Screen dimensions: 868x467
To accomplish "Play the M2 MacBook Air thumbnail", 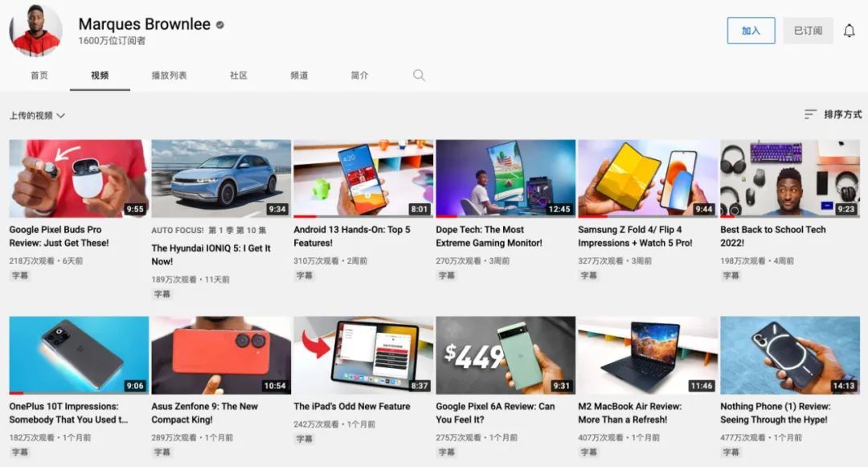I will tap(648, 355).
